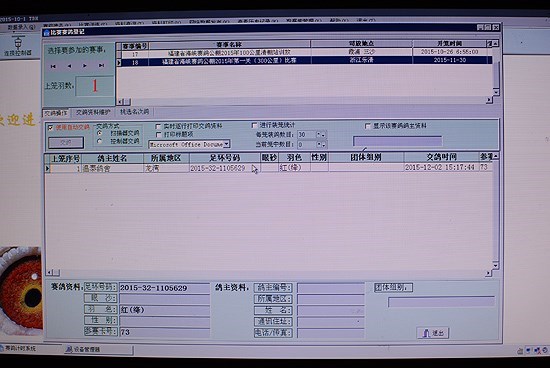This screenshot has width=550, height=368.
Task: Open the 挑选名次鸽 tab
Action: 135,112
